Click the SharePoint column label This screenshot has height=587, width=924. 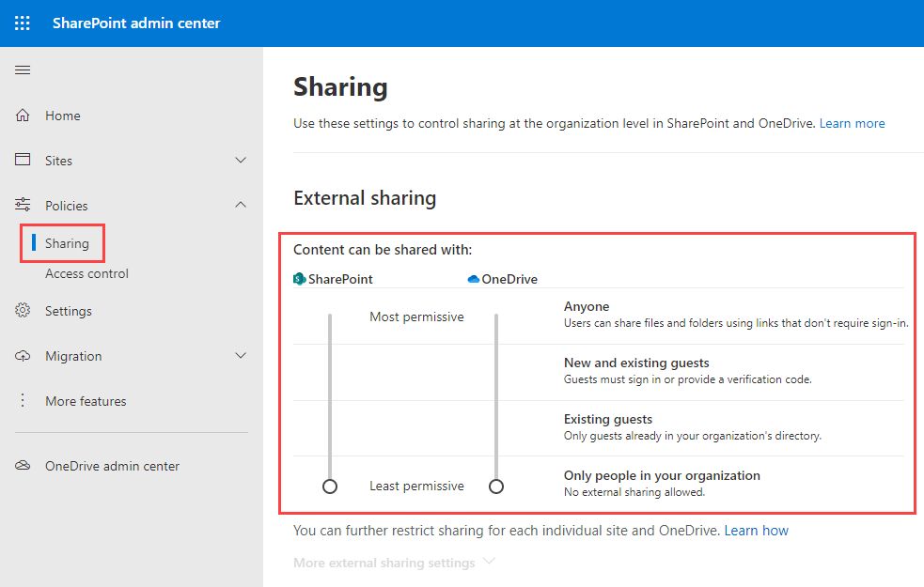[x=340, y=279]
